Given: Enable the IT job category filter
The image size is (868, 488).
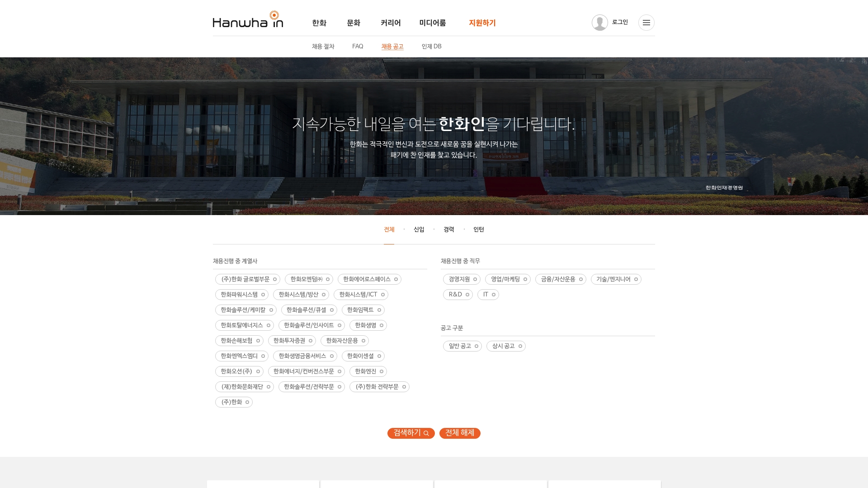Looking at the screenshot, I should [x=488, y=295].
